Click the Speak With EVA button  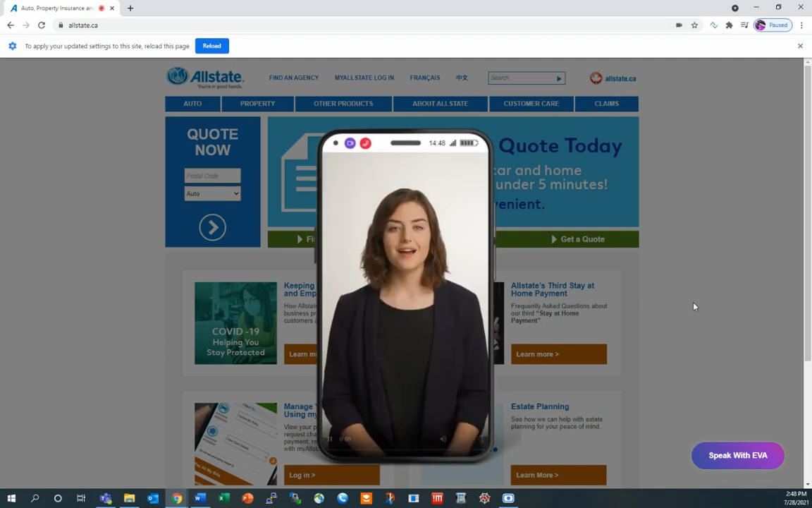(x=738, y=456)
